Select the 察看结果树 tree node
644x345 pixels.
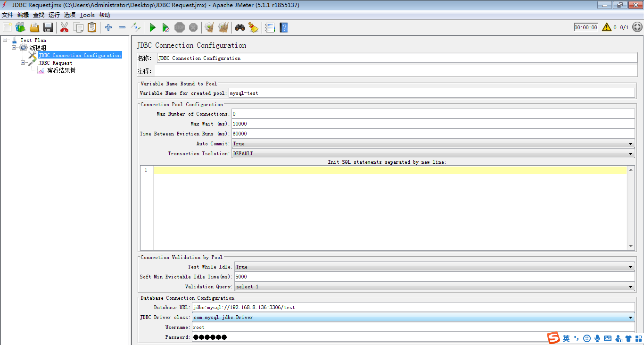point(61,70)
